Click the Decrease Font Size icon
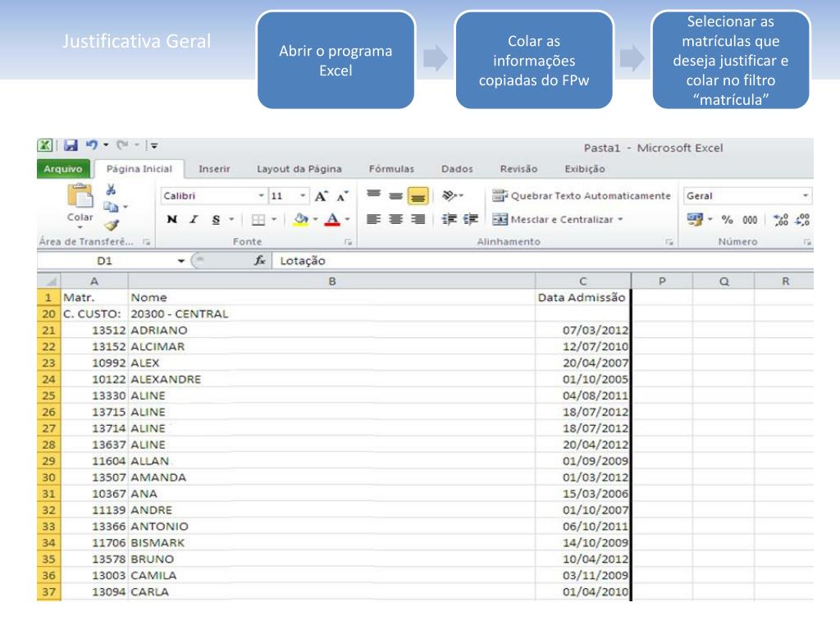The width and height of the screenshot is (840, 630). [x=342, y=196]
